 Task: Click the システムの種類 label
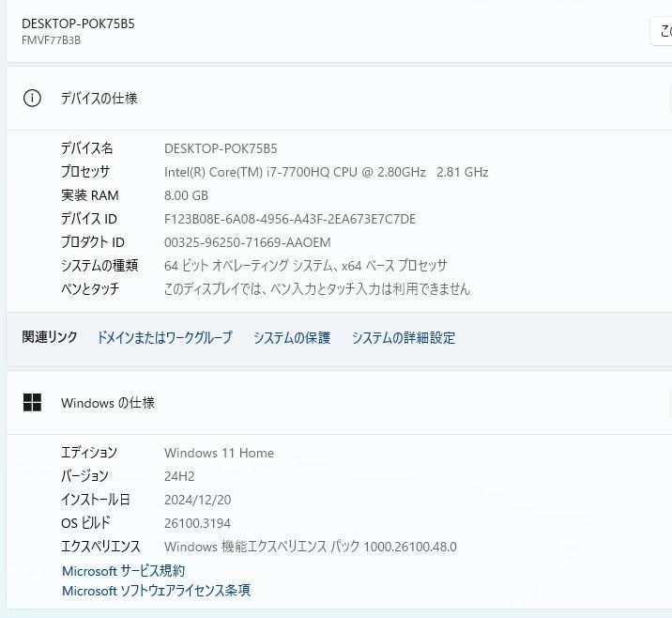pos(99,266)
